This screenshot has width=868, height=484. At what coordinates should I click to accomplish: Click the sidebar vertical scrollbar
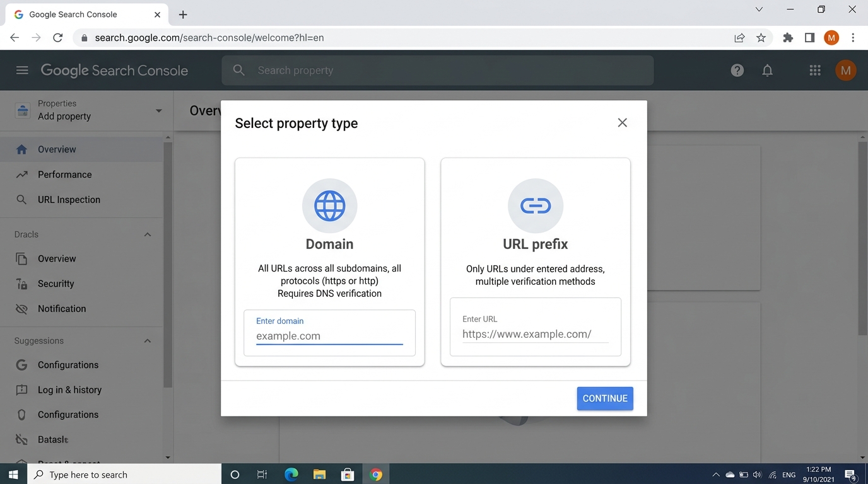tap(168, 265)
